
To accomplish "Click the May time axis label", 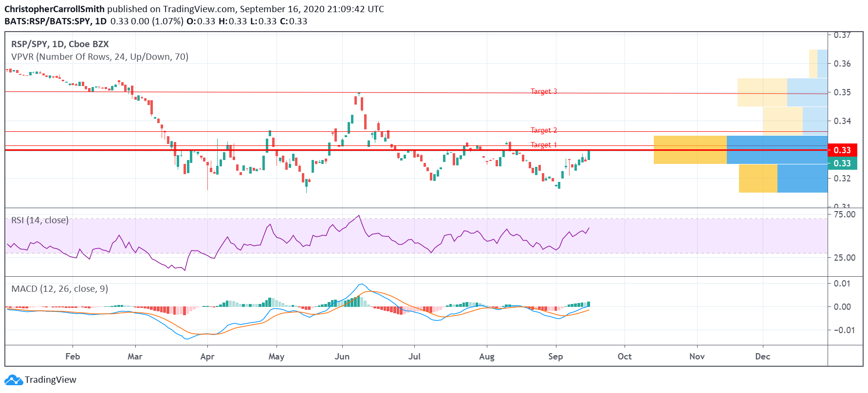I will pyautogui.click(x=277, y=357).
